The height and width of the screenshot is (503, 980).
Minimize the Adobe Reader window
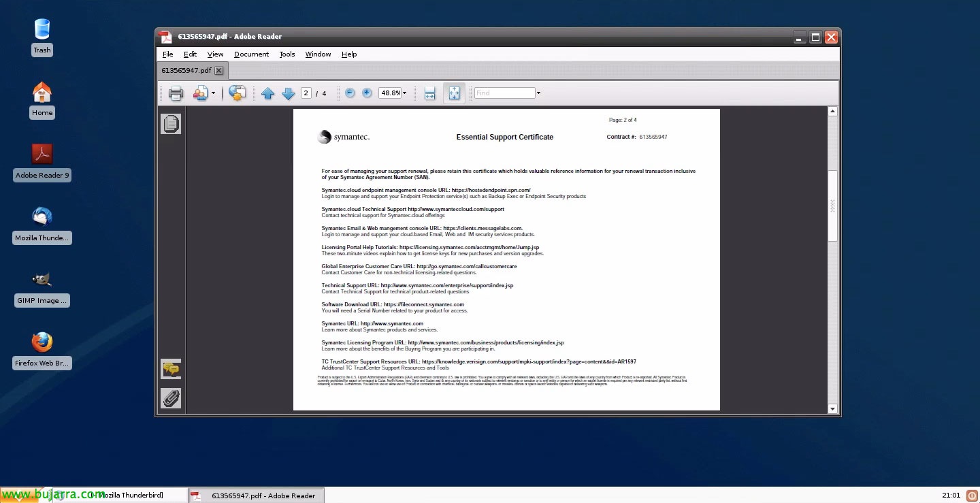(800, 37)
